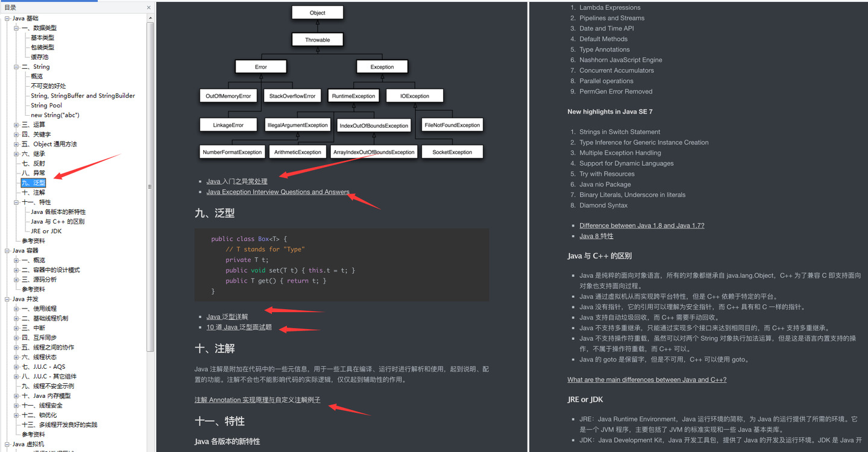
Task: Open Difference between Java 1.8 and Java 1.7? link
Action: (641, 225)
